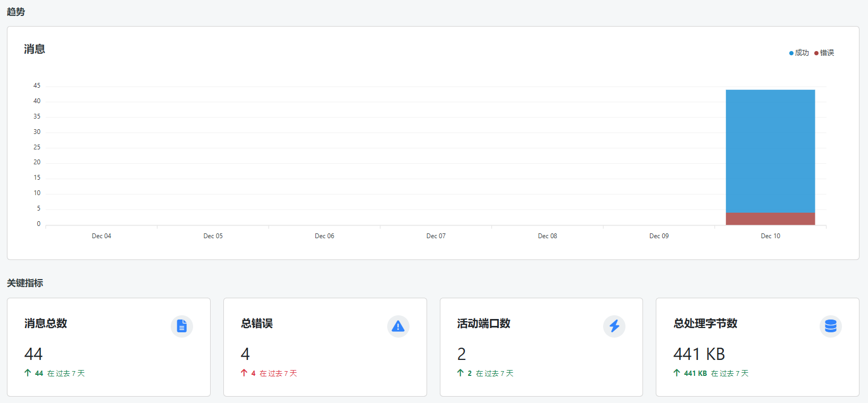Click the document icon in 消息总数 card

click(x=182, y=326)
